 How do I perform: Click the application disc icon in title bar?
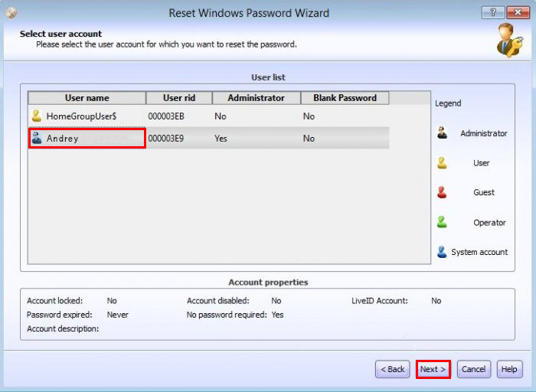pyautogui.click(x=11, y=13)
